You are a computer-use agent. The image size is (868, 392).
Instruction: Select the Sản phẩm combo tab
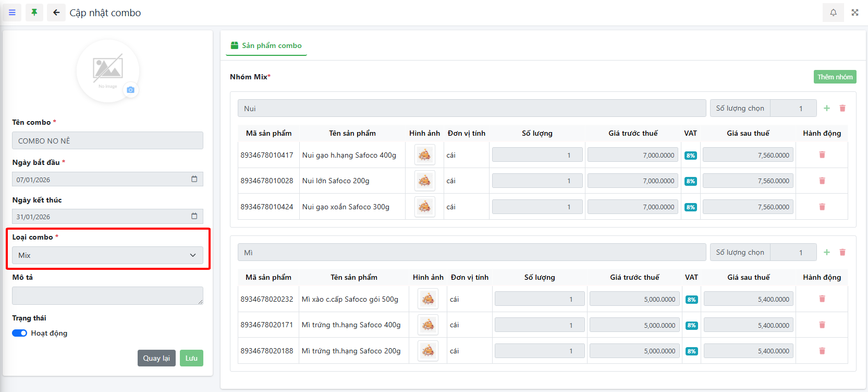(266, 45)
